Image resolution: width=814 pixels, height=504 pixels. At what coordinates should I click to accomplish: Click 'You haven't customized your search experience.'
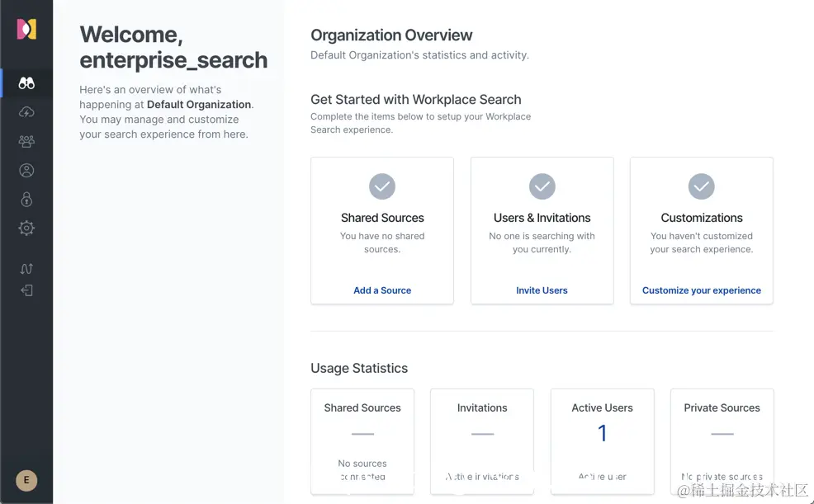[702, 243]
